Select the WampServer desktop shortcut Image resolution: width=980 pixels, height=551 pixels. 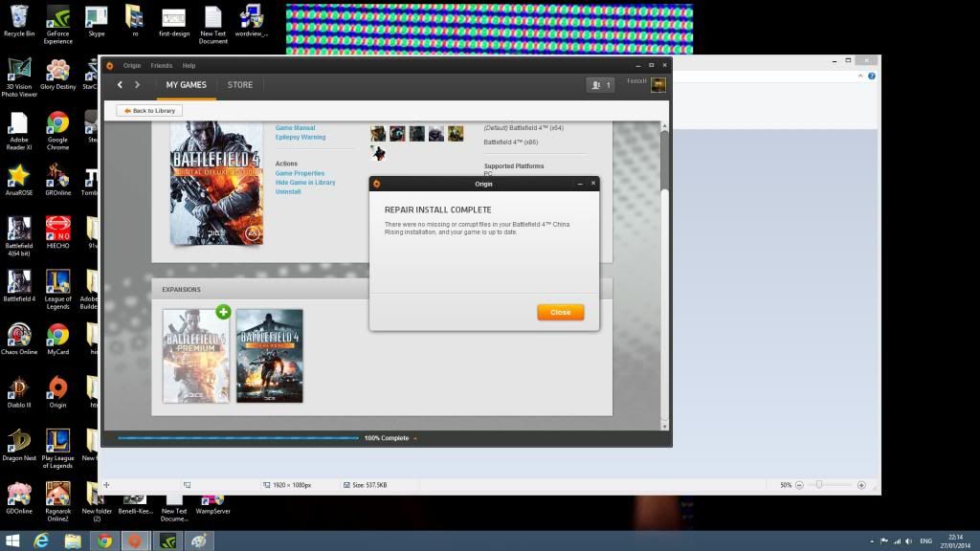(x=212, y=503)
